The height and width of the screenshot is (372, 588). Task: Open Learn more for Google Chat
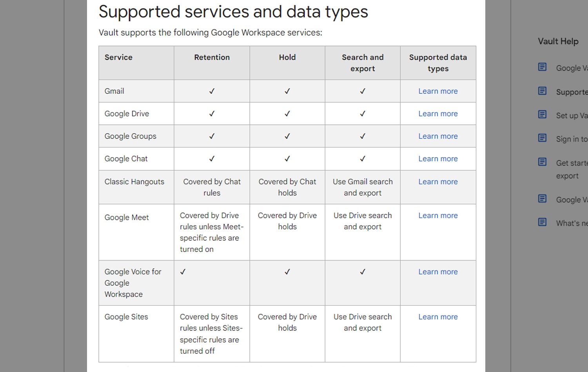click(x=438, y=158)
